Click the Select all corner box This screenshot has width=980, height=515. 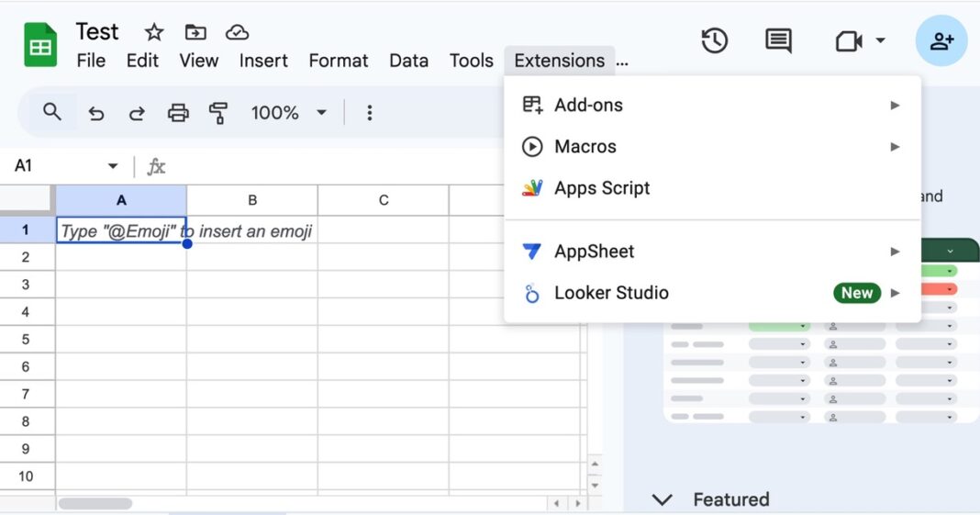coord(27,199)
